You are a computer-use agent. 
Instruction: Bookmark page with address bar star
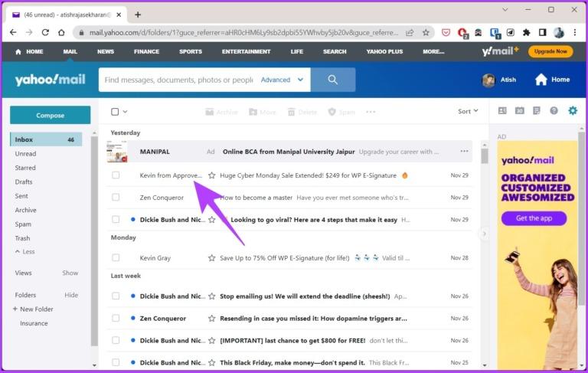coord(426,33)
